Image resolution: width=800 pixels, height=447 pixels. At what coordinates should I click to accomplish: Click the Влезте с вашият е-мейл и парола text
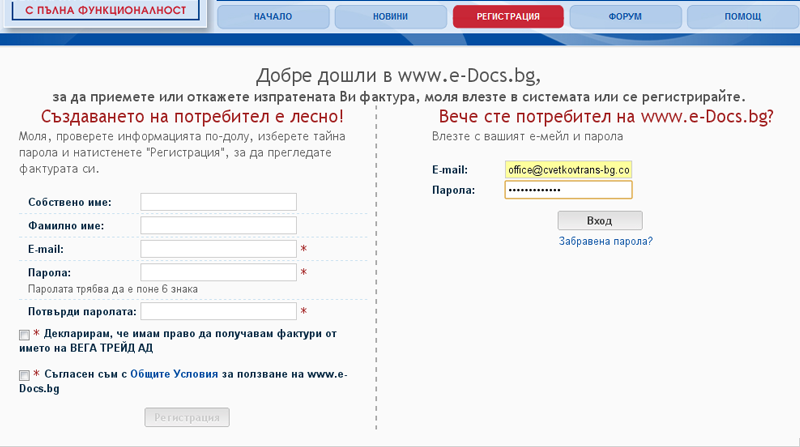528,137
